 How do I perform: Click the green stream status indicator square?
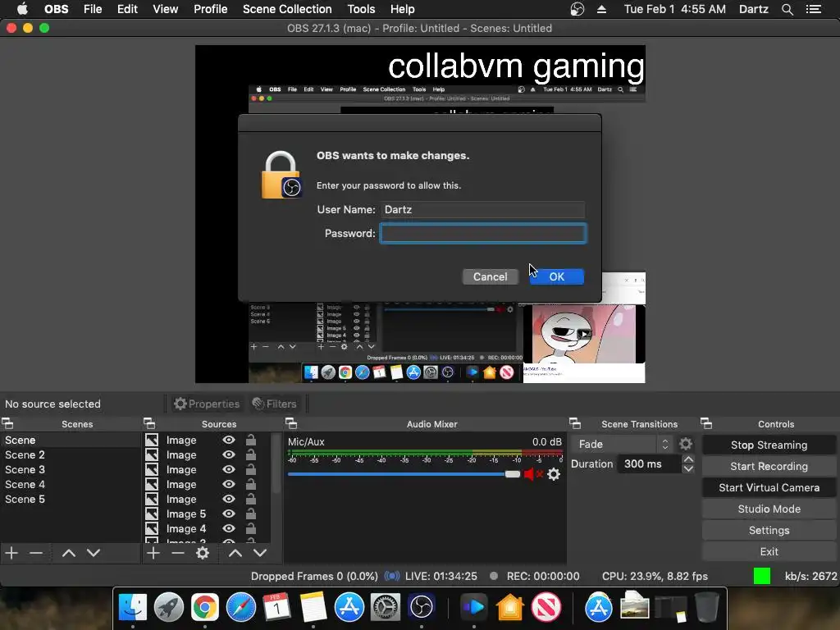[x=762, y=576]
